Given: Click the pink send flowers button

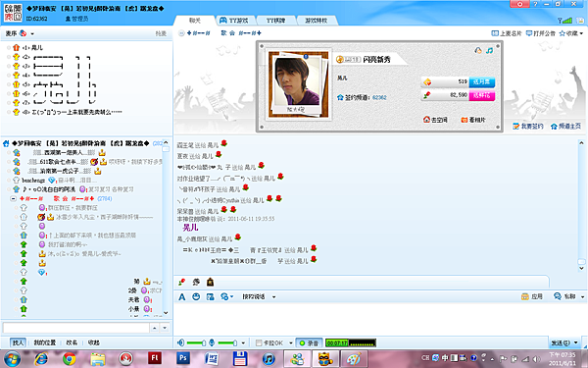Looking at the screenshot, I should click(x=482, y=95).
